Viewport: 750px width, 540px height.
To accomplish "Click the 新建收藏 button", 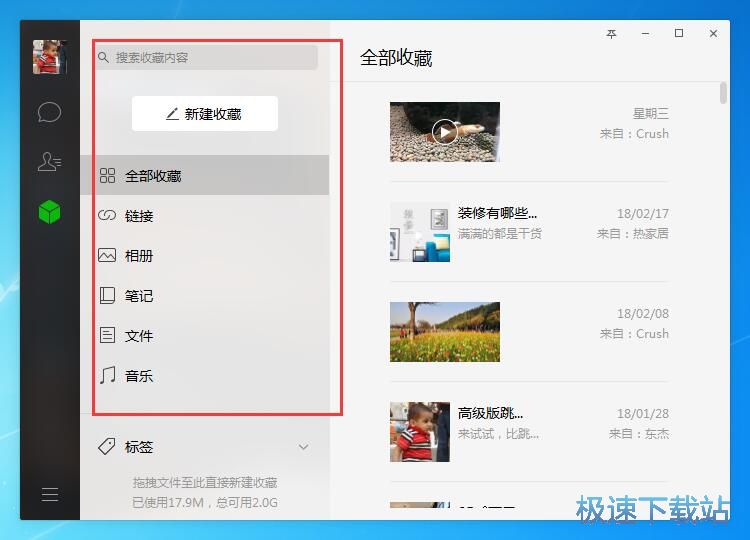I will point(205,114).
